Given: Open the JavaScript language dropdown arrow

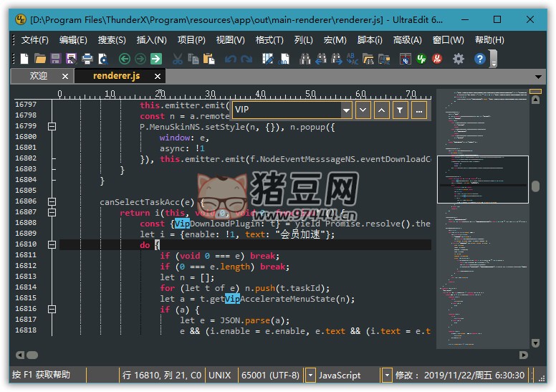Looking at the screenshot, I should [x=387, y=375].
